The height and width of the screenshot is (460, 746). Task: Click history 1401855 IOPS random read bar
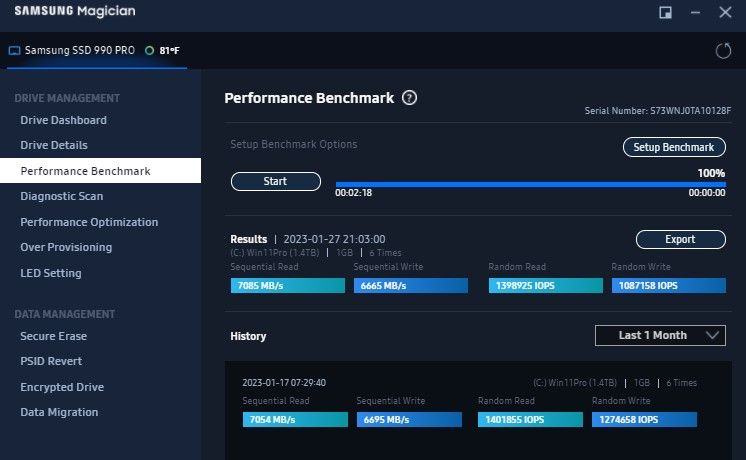click(530, 420)
